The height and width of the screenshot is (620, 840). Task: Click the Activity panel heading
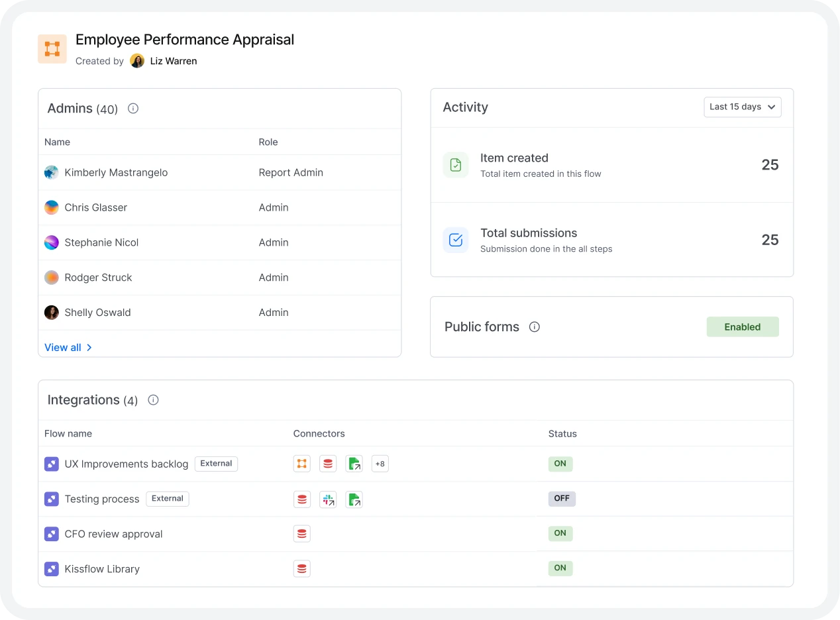[x=465, y=107]
